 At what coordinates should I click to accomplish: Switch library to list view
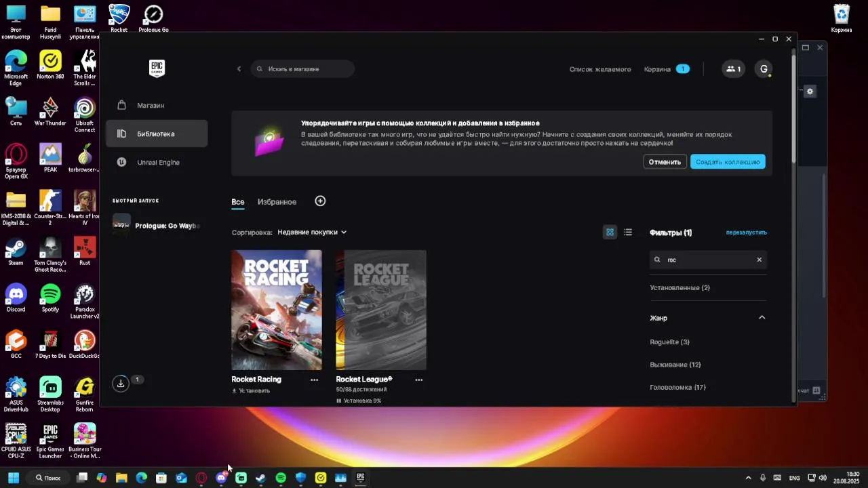tap(628, 232)
